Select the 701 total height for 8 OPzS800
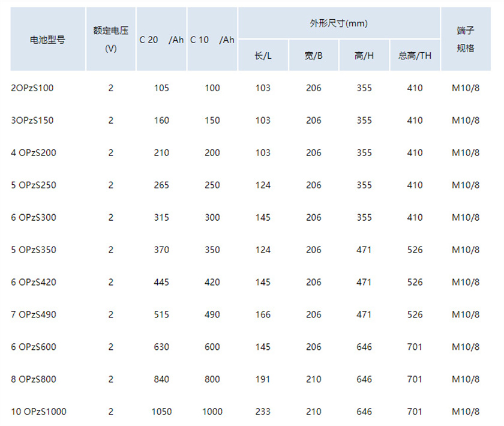The image size is (504, 426). point(415,379)
